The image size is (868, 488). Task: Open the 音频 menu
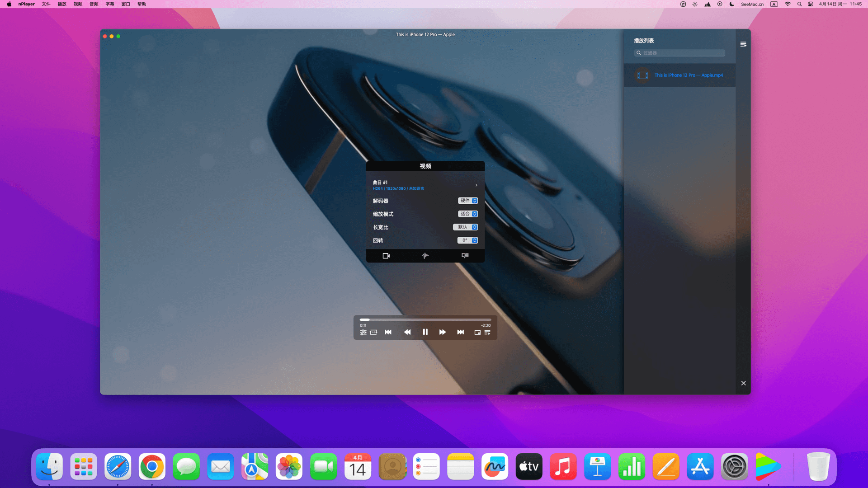coord(94,4)
